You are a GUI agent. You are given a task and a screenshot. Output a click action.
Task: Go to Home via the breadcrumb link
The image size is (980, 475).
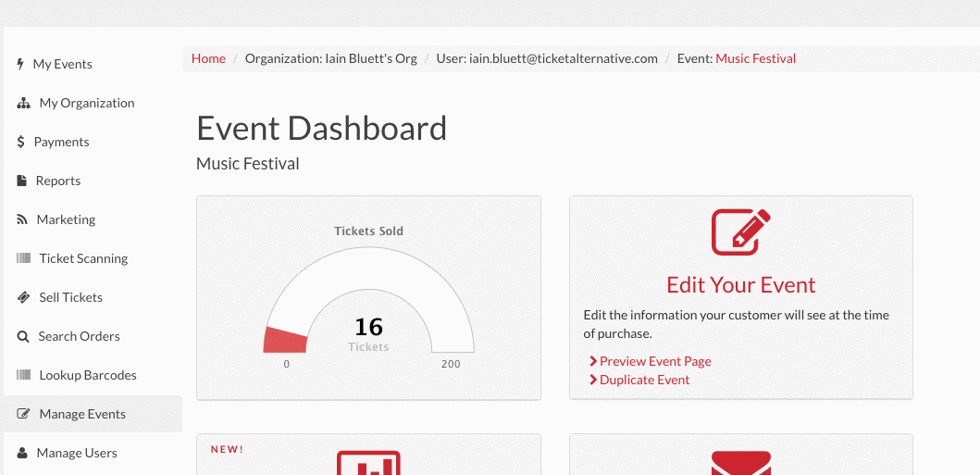(x=208, y=58)
